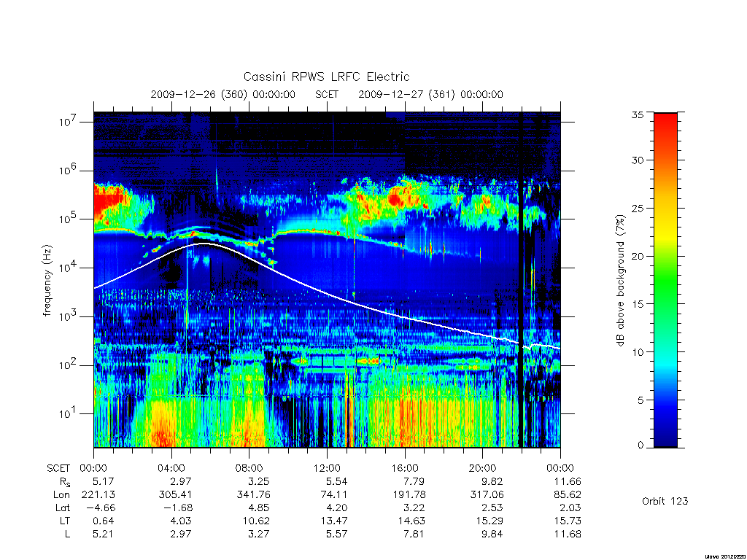Click the plot title 'Cassini RPWS LRFC Electric'
The height and width of the screenshot is (560, 747).
(326, 77)
